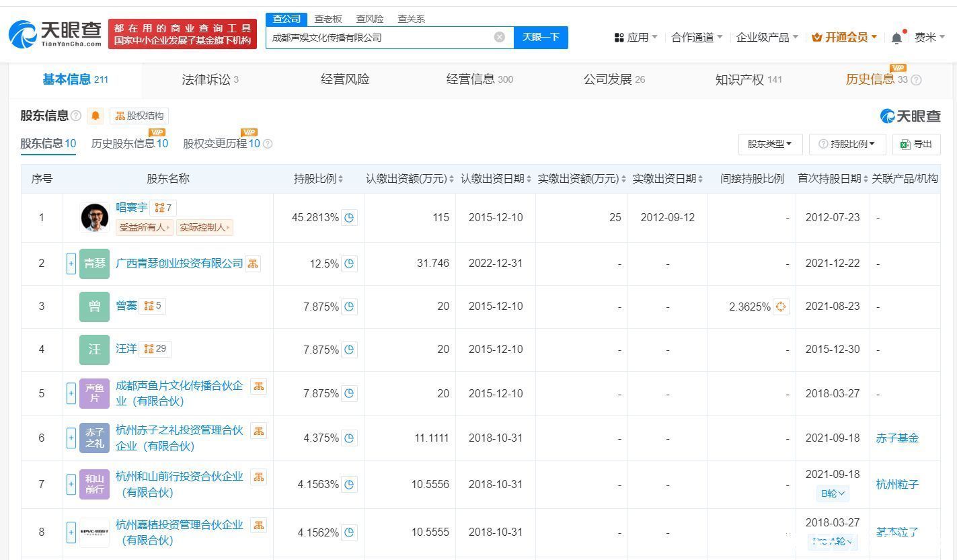Expand row 6 杭州赤子之礼 plus toggle
This screenshot has width=957, height=560.
pos(71,438)
